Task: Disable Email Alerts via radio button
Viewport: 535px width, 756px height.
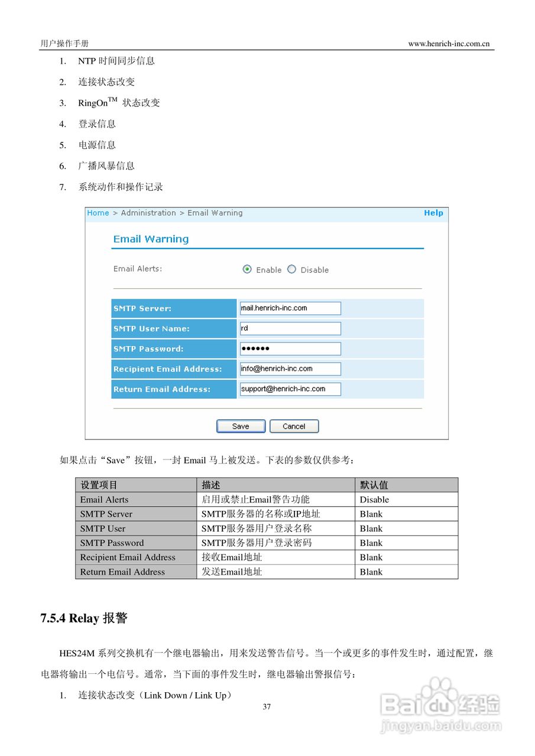Action: point(291,269)
